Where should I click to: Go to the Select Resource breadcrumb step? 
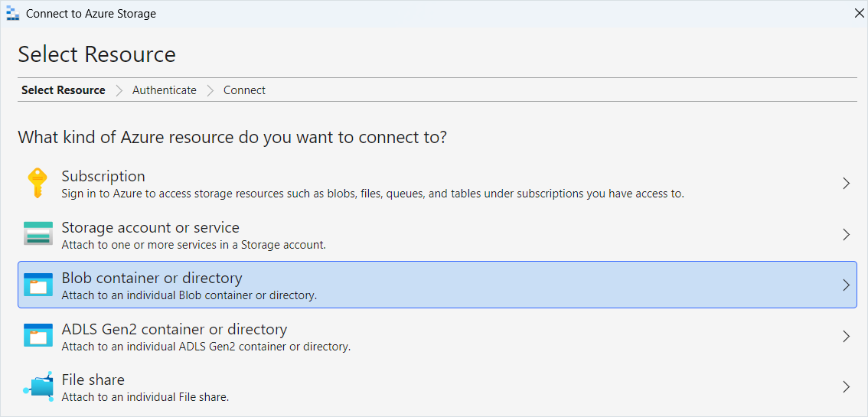pyautogui.click(x=63, y=90)
